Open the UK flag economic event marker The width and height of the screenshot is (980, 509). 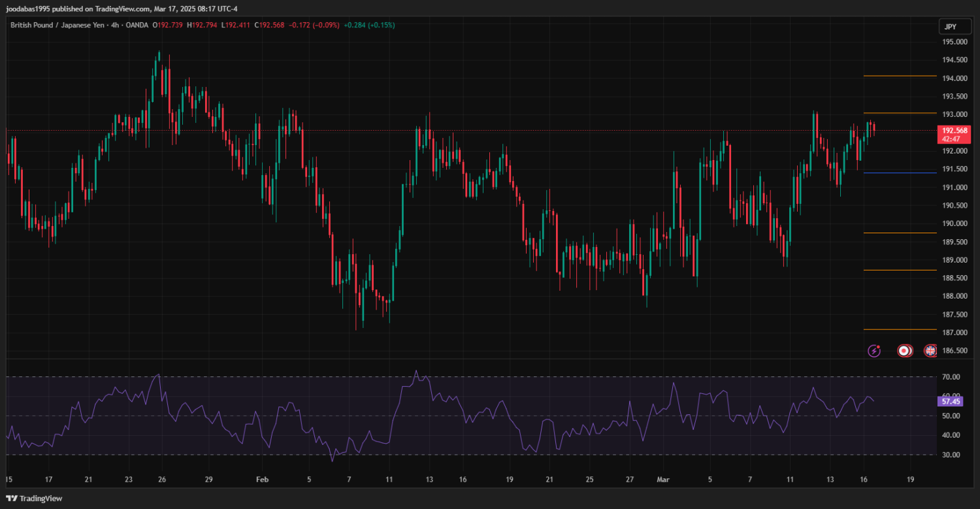[930, 351]
